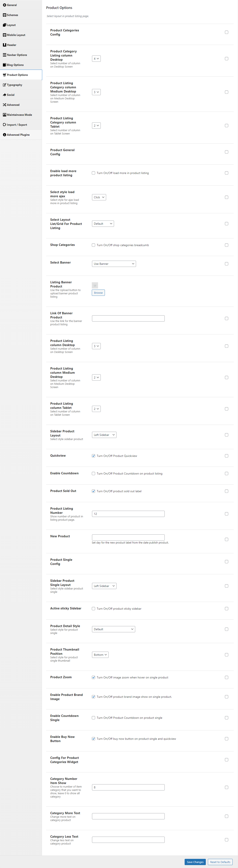Click the Schemes sidebar icon

(4, 15)
